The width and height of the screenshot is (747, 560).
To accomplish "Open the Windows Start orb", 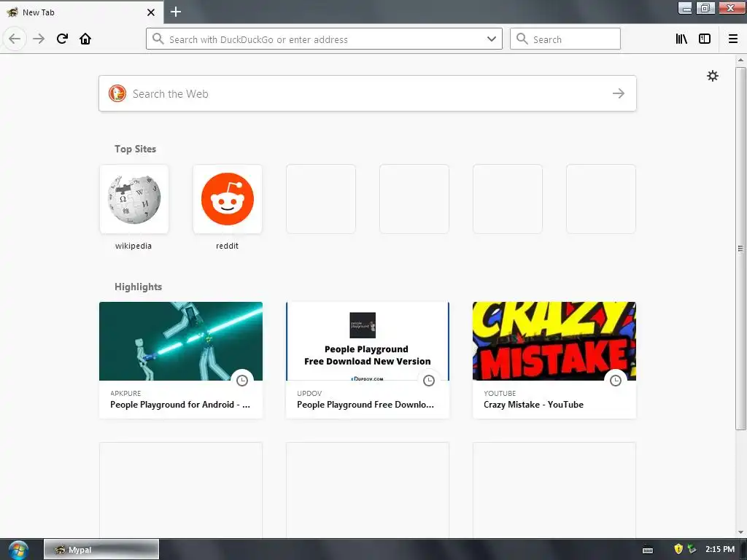I will click(18, 550).
